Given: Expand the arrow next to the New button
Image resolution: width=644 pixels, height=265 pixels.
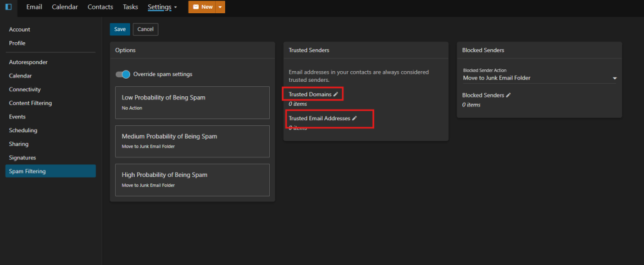Looking at the screenshot, I should tap(220, 7).
